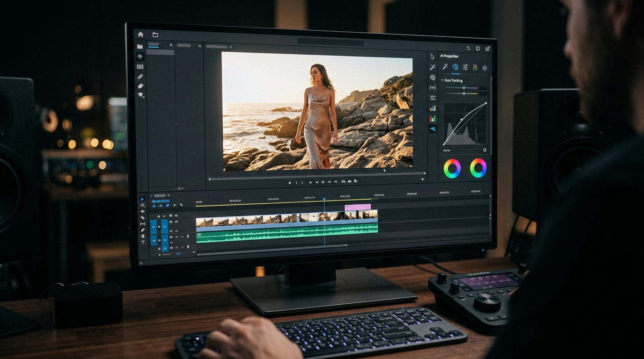Select the track select tool in the timeline toolbar
This screenshot has height=359, width=644.
pyautogui.click(x=143, y=205)
